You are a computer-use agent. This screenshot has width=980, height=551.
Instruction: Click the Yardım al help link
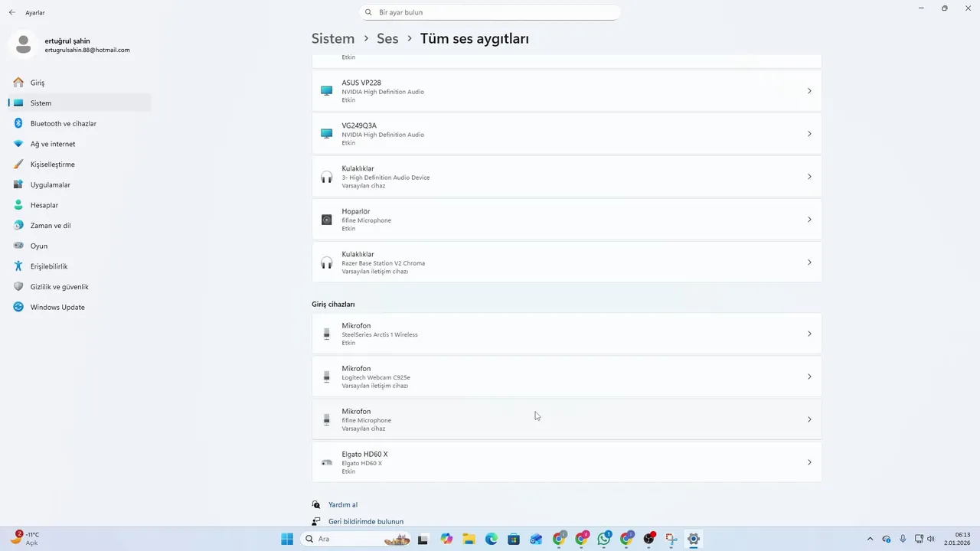[343, 505]
